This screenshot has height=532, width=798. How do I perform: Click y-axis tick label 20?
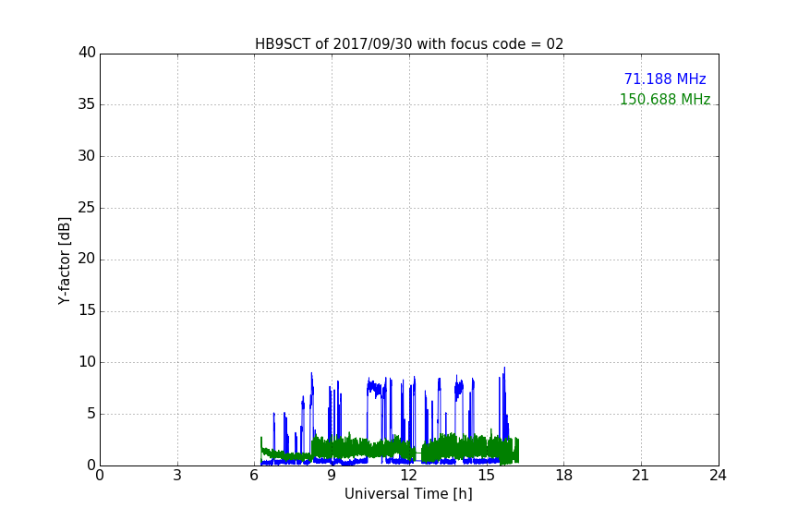point(87,259)
